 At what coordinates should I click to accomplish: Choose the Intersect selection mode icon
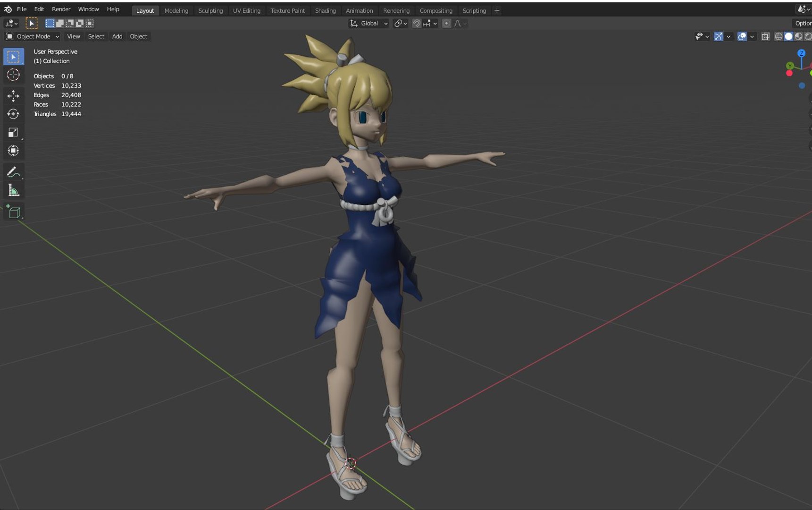click(x=89, y=23)
